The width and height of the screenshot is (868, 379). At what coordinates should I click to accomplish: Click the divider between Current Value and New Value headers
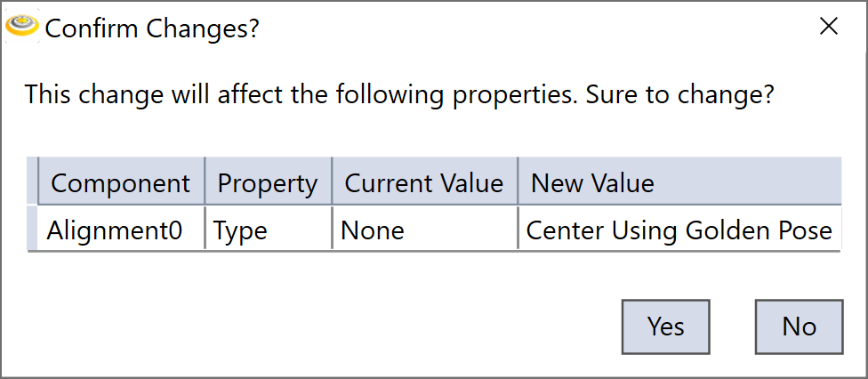pyautogui.click(x=518, y=183)
